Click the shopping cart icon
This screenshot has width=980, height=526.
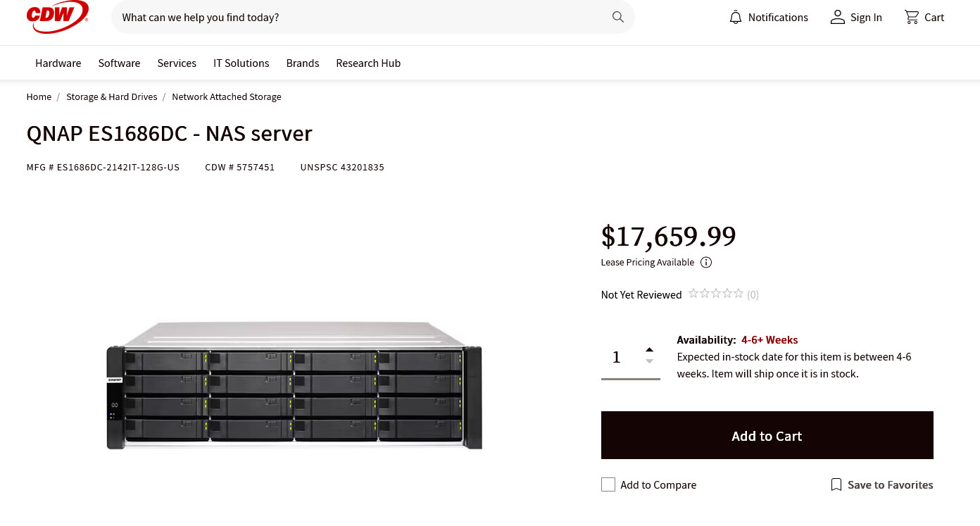tap(912, 17)
